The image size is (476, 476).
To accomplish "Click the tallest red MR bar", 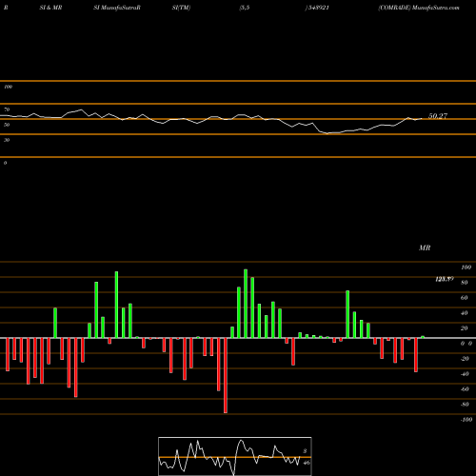I will pyautogui.click(x=226, y=375).
